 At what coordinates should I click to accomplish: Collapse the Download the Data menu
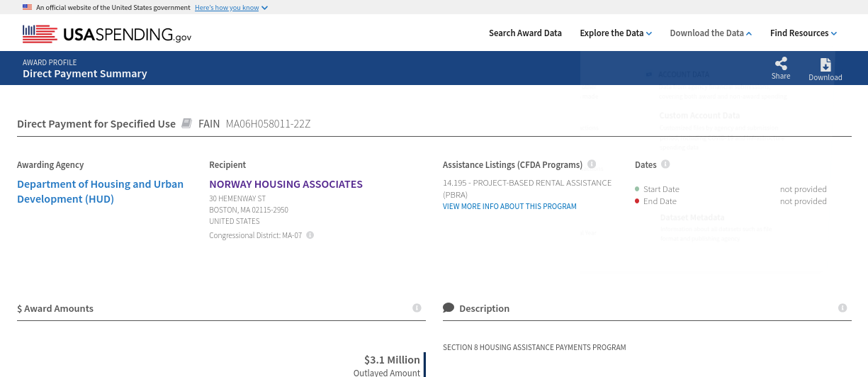pos(711,33)
